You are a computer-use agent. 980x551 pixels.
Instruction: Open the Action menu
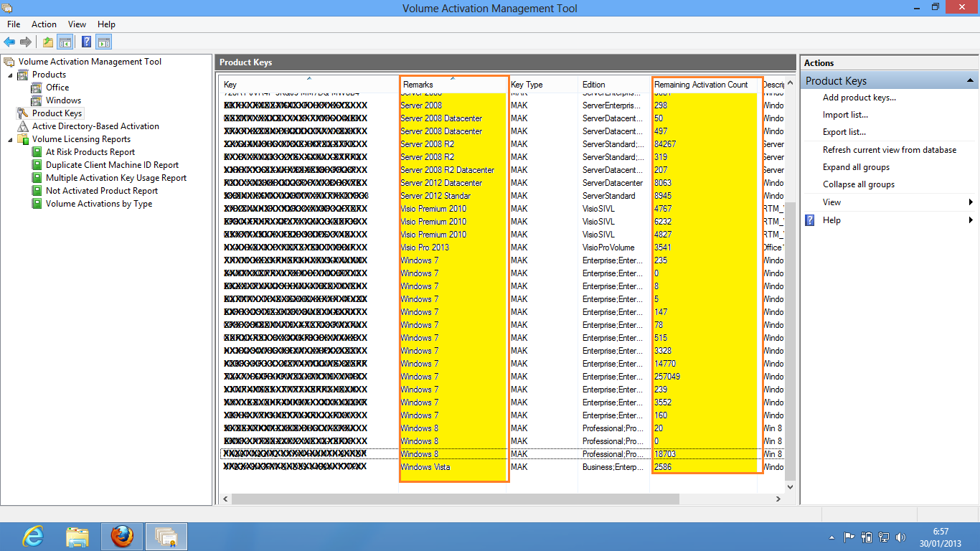[x=44, y=24]
